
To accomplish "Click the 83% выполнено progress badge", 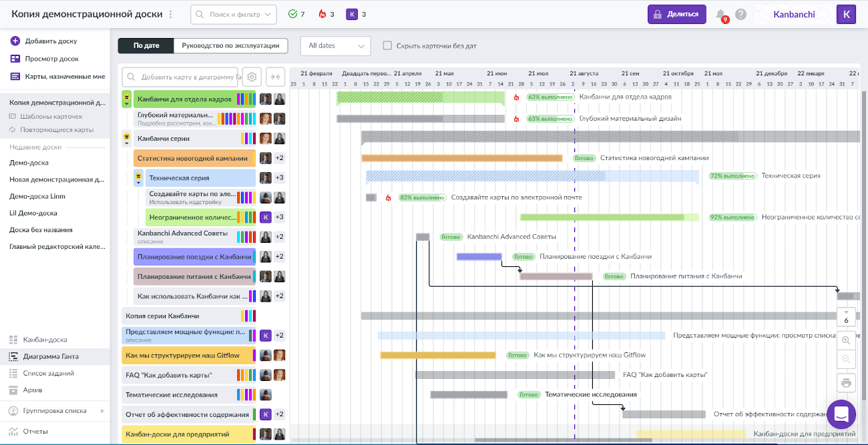I will (422, 197).
